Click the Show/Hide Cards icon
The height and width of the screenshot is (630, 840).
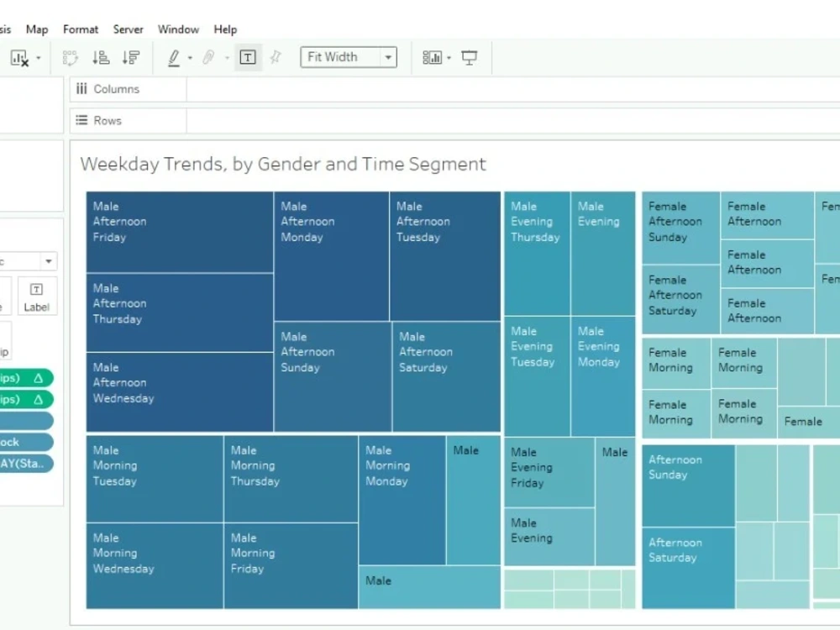click(432, 57)
